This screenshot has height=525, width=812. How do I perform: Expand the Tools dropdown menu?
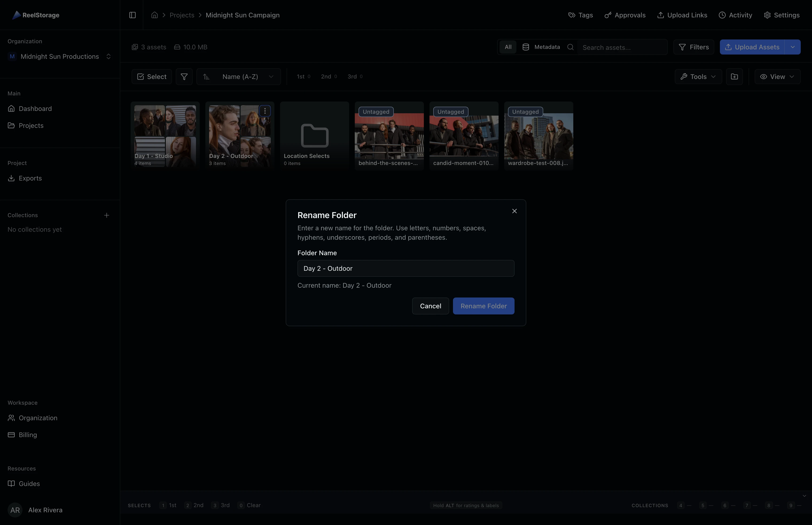pyautogui.click(x=698, y=77)
